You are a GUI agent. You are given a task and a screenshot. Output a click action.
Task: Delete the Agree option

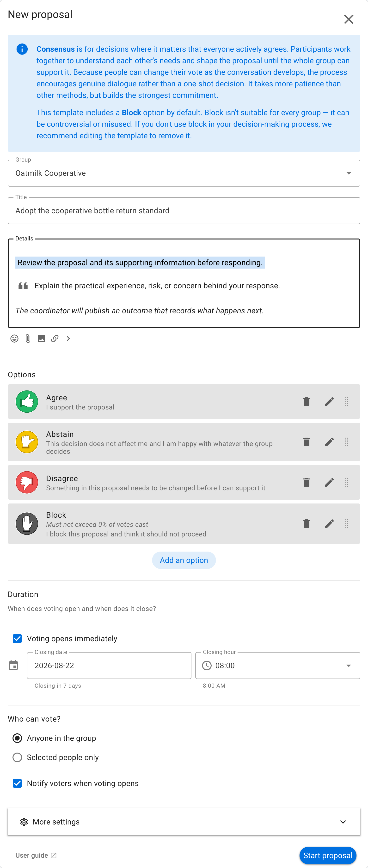[306, 401]
